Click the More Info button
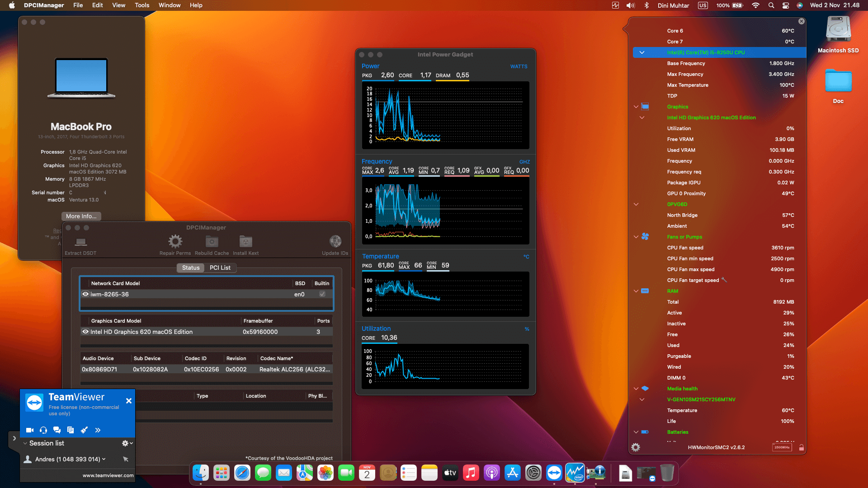The height and width of the screenshot is (488, 868). 81,216
